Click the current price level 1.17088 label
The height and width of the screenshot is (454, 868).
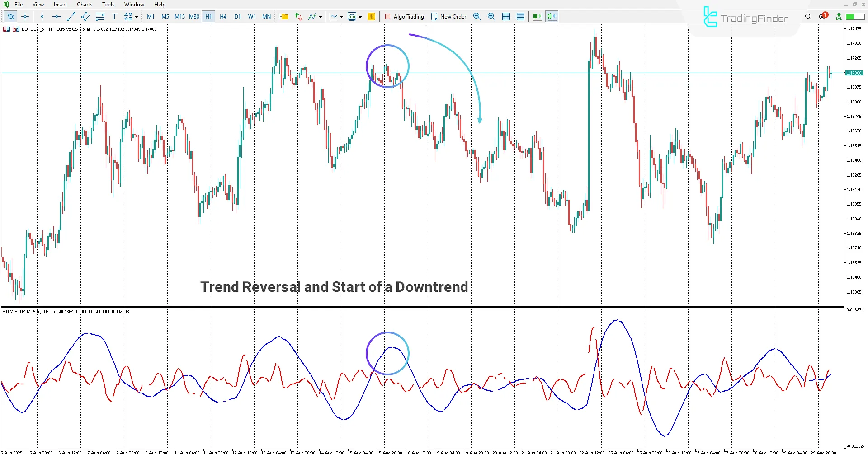[854, 73]
